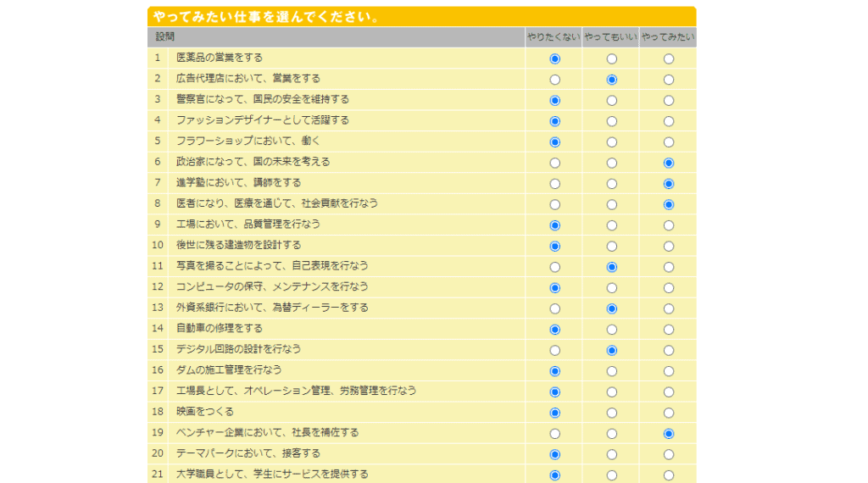868x483 pixels.
Task: Mark やりたくない for question 15 デジタル回路
Action: coord(554,350)
